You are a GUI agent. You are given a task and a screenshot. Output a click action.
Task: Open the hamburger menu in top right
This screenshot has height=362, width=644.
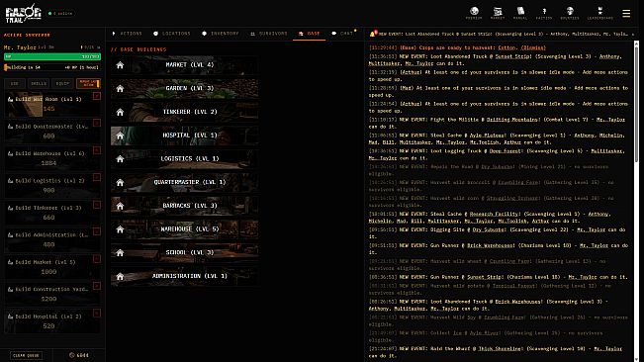click(x=626, y=14)
